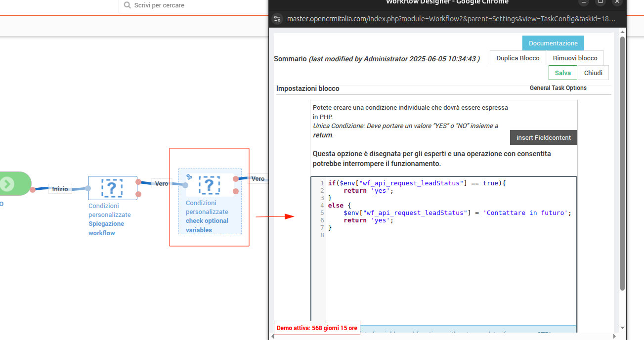Click Rimuovi blocco button
Viewport: 644px width, 340px height.
coord(575,58)
